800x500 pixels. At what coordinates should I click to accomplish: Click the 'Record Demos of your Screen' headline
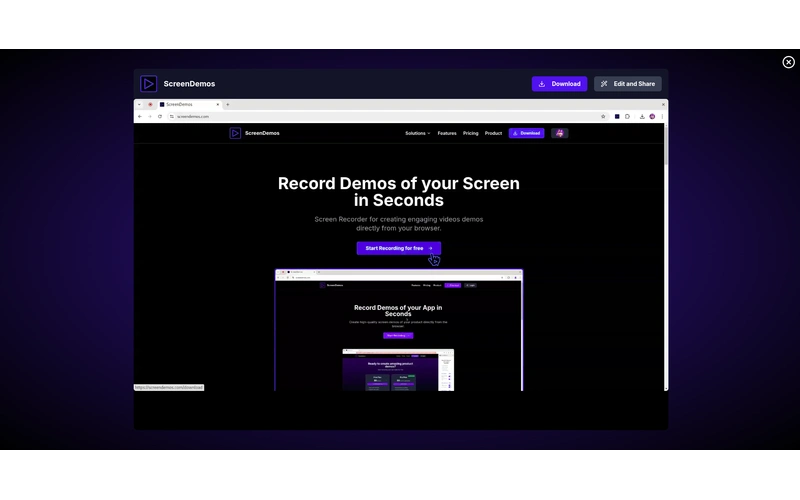398,192
